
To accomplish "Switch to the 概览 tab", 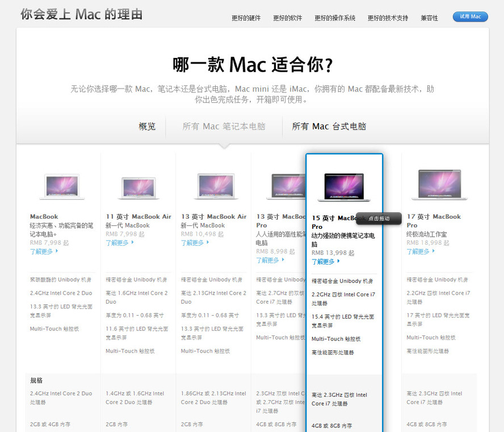I will pyautogui.click(x=147, y=127).
